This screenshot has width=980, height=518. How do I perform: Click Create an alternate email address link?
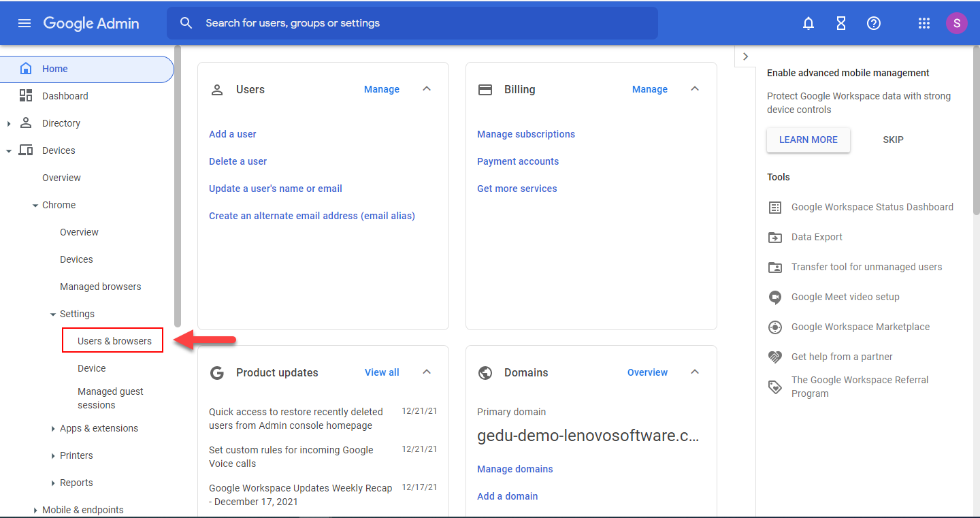[x=312, y=216]
